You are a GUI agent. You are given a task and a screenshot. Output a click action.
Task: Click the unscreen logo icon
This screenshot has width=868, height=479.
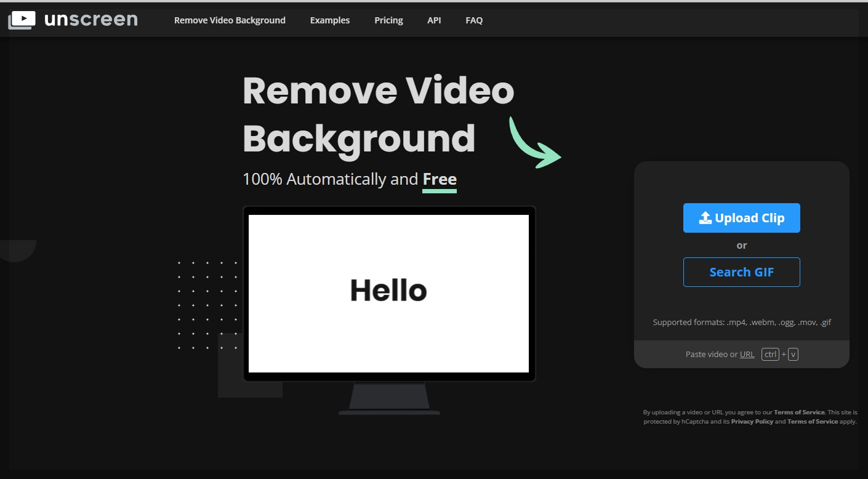pos(22,20)
